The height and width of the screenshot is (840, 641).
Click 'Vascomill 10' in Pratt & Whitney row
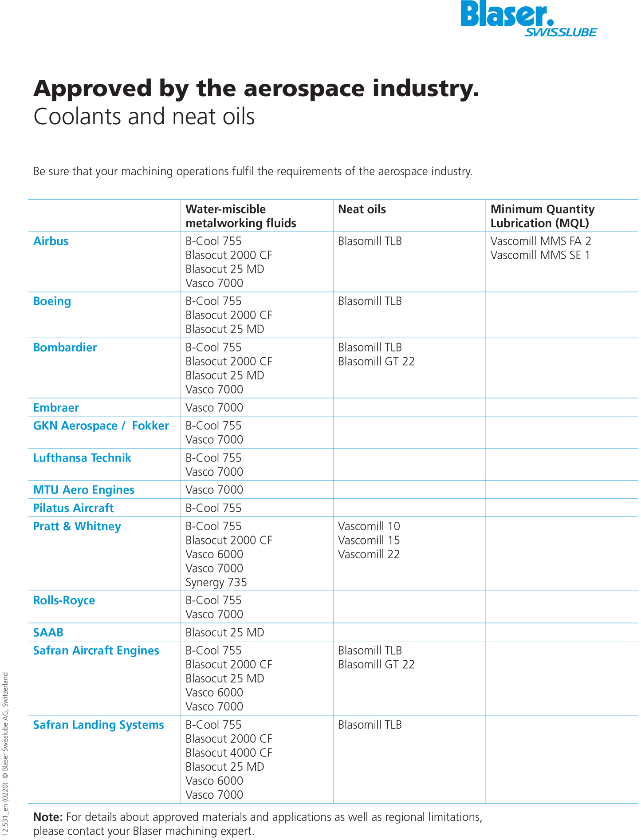369,526
